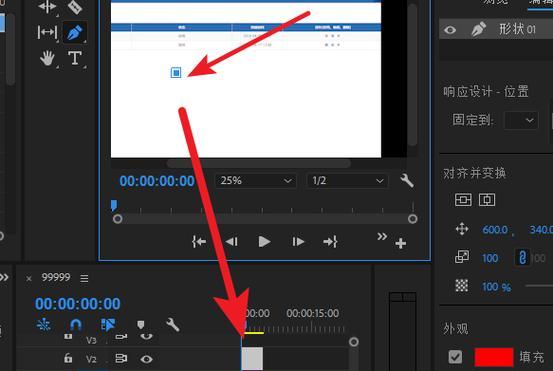Select the Hand tool
553x371 pixels.
[x=47, y=58]
